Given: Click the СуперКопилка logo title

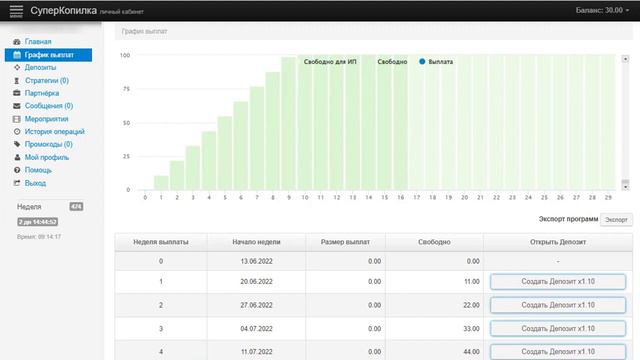Looking at the screenshot, I should 63,11.
